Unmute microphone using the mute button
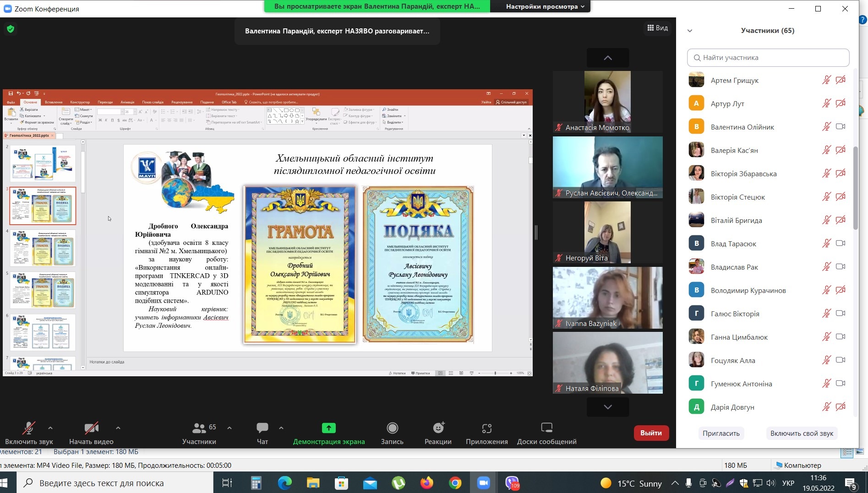 coord(29,428)
